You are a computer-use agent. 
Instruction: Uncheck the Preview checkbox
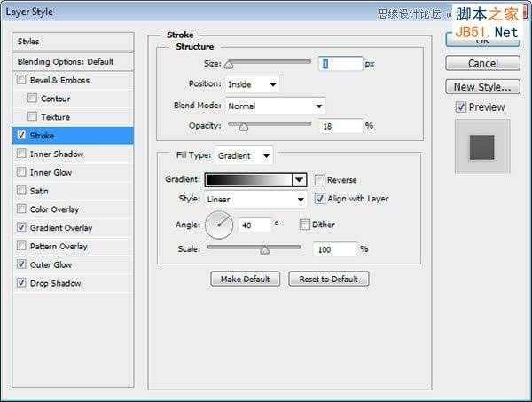pos(461,107)
